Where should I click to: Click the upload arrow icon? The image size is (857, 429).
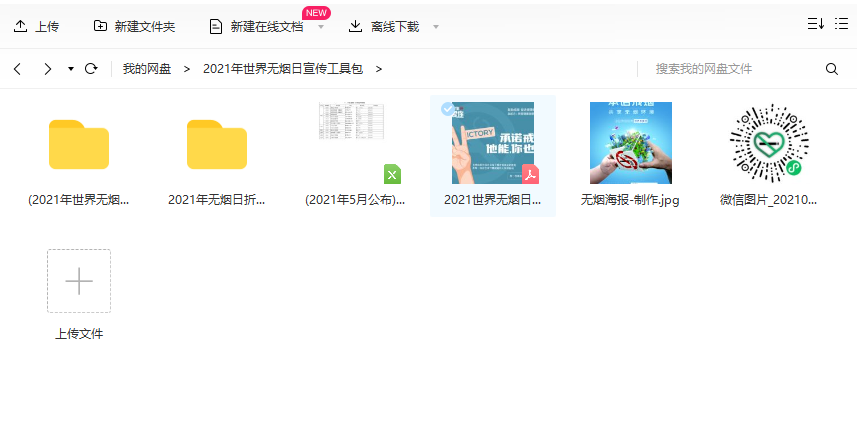pos(20,26)
